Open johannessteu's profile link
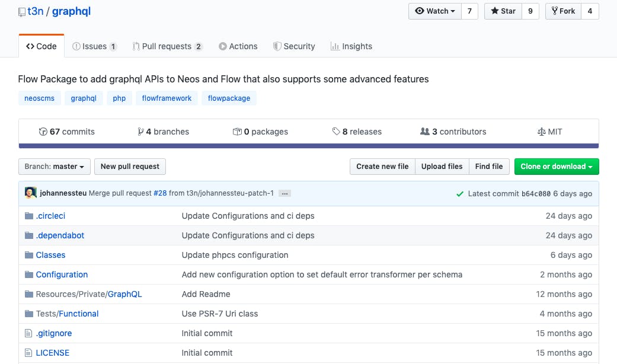 click(x=63, y=193)
